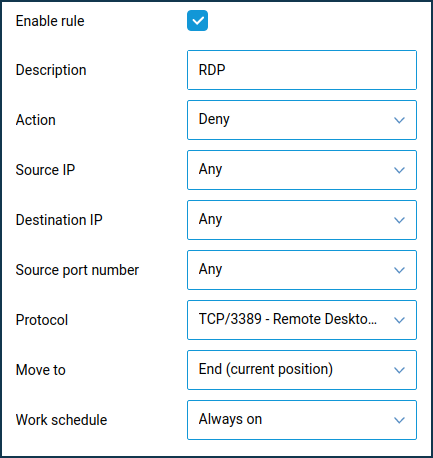Click the Description label text
433x458 pixels.
point(51,70)
